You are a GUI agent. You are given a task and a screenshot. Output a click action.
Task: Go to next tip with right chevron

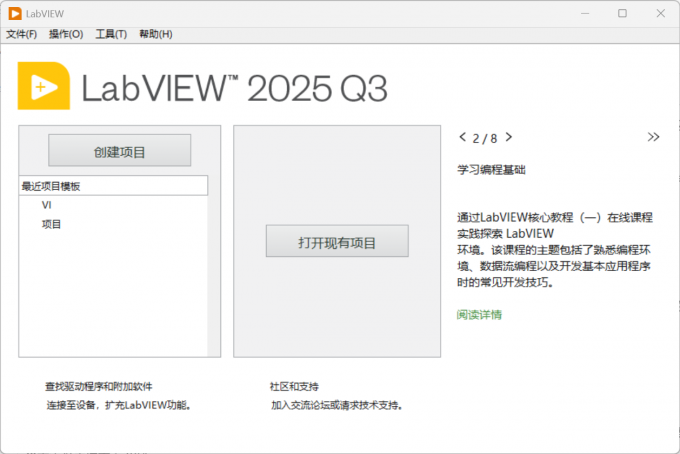(509, 137)
